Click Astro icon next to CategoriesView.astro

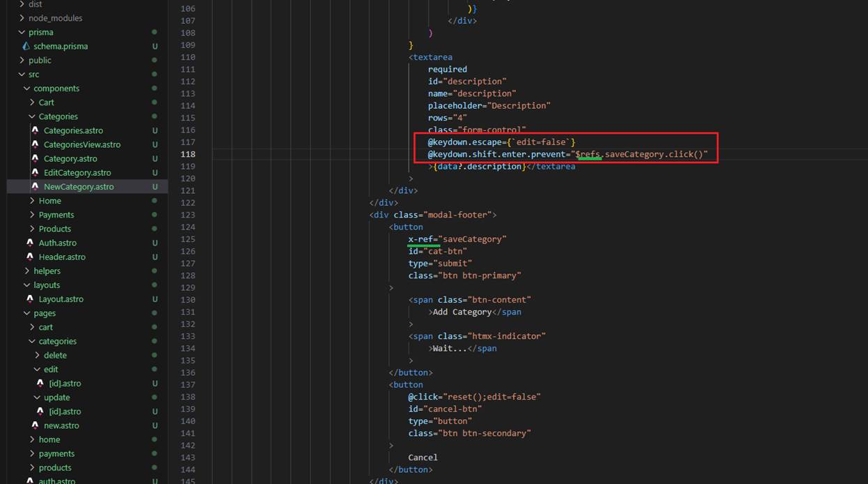(36, 144)
